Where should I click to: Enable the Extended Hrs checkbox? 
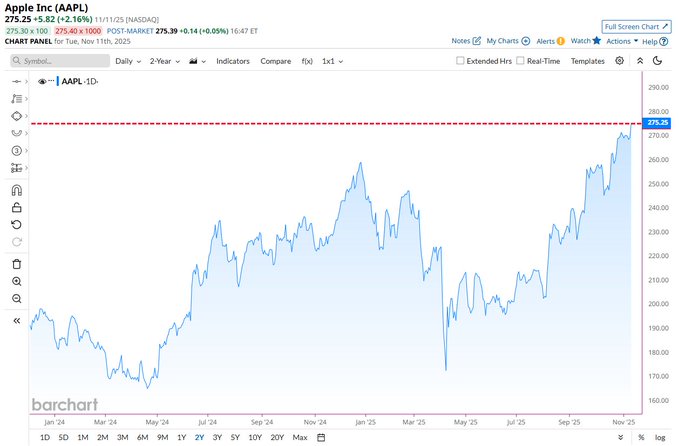point(460,61)
